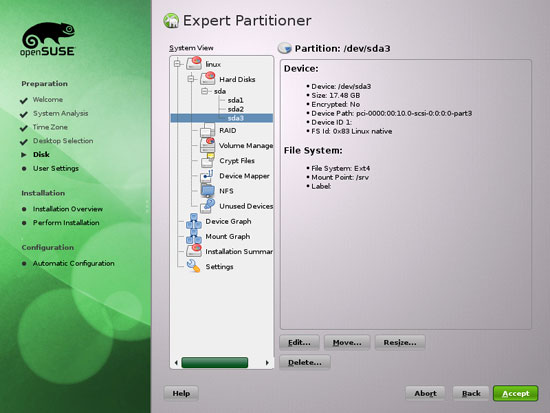The image size is (550, 413).
Task: Select the sda disk label
Action: tap(220, 91)
